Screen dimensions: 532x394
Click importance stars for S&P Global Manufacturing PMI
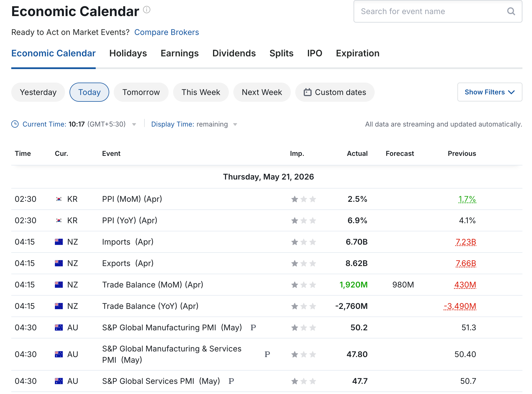pyautogui.click(x=303, y=328)
